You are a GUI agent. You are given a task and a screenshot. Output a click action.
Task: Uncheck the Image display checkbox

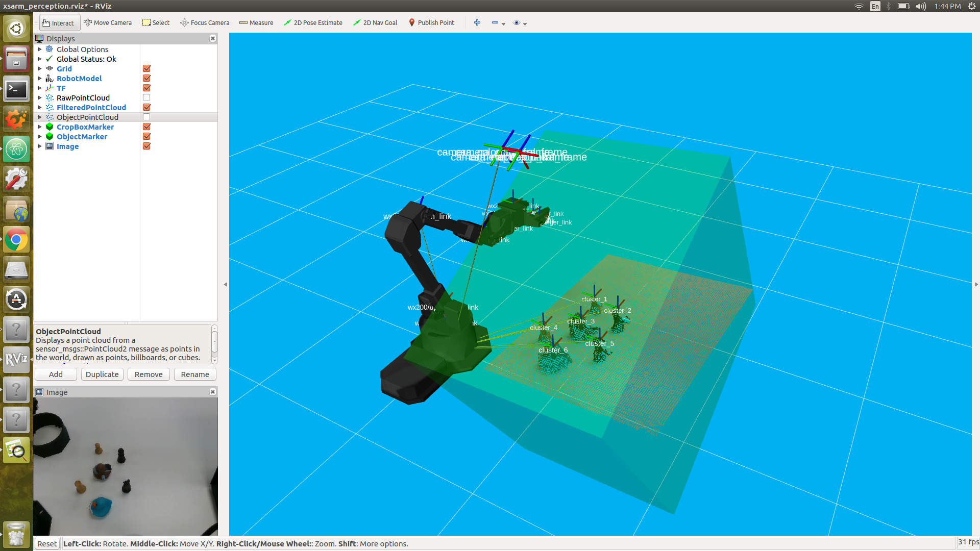pyautogui.click(x=146, y=146)
